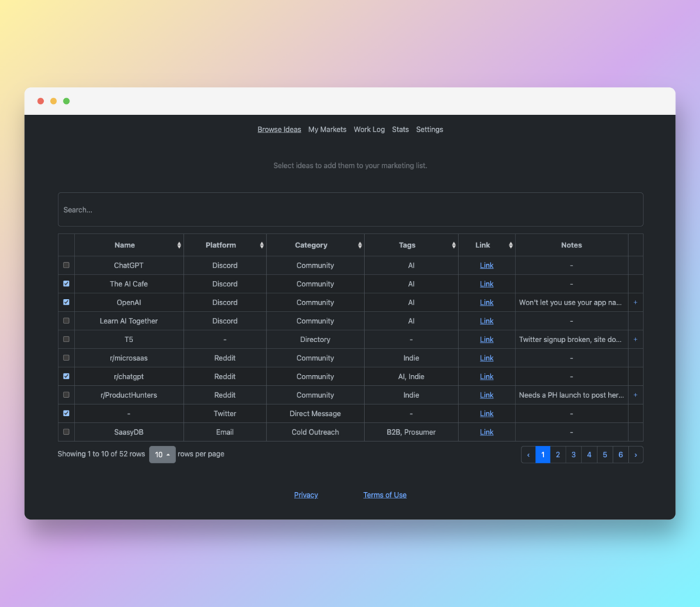700x607 pixels.
Task: Click the Notes column header
Action: pos(571,245)
